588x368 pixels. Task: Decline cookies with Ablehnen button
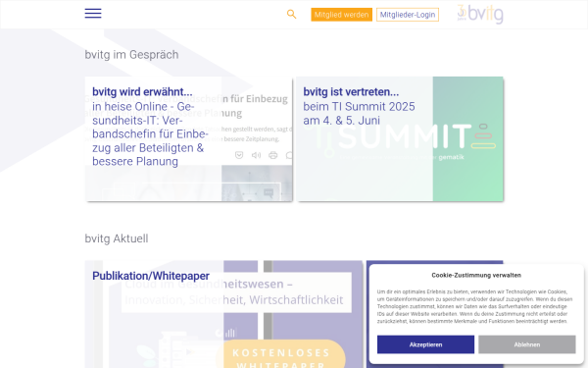(x=527, y=344)
